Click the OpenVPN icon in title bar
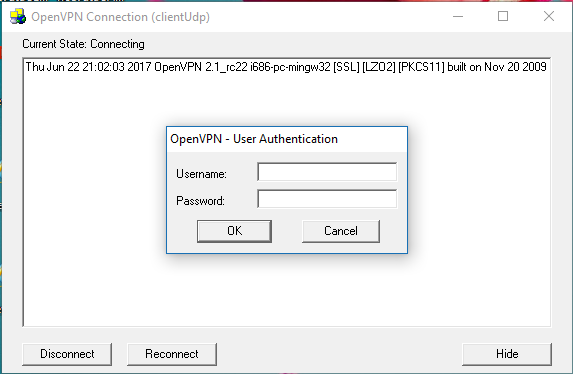573x374 pixels. coord(18,17)
